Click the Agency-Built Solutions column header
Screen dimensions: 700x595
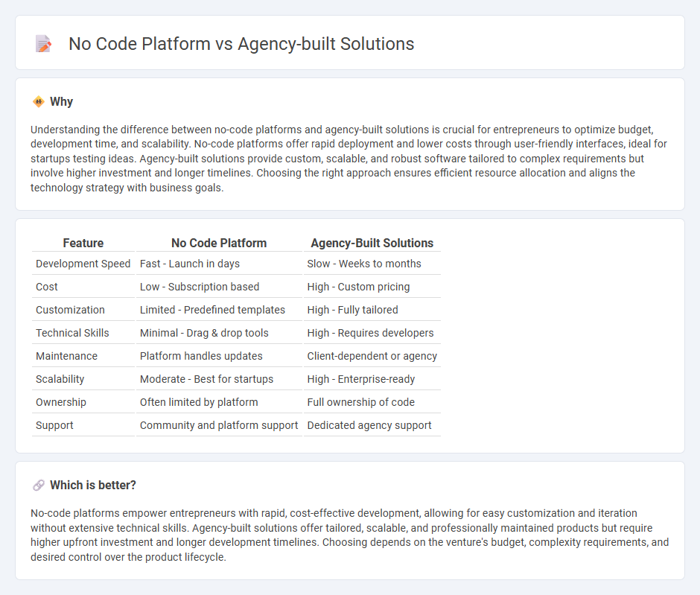[372, 243]
